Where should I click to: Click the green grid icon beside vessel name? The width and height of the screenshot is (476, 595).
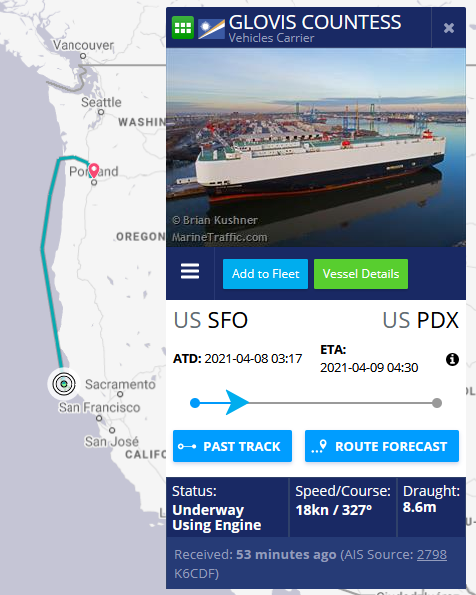183,27
